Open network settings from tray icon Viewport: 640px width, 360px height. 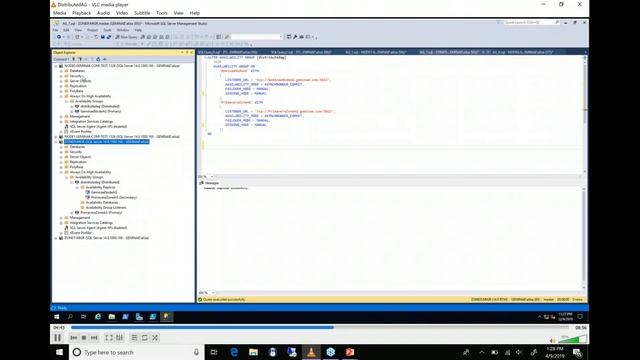tap(507, 352)
